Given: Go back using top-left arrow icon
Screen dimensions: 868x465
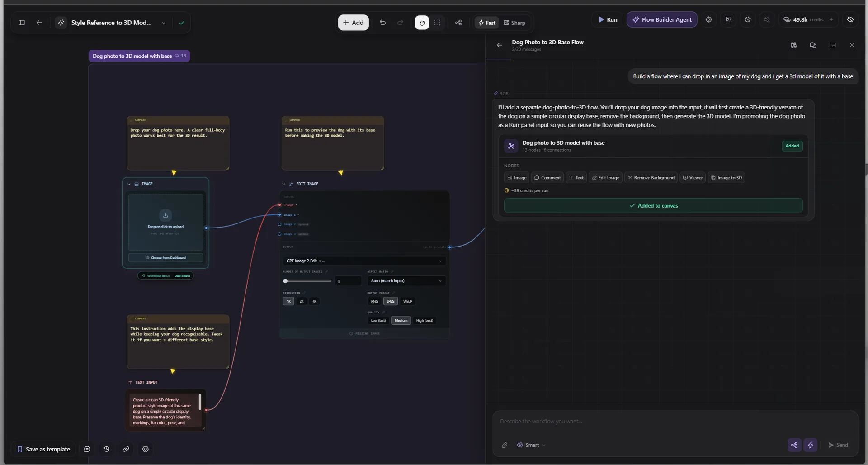Looking at the screenshot, I should click(x=39, y=23).
